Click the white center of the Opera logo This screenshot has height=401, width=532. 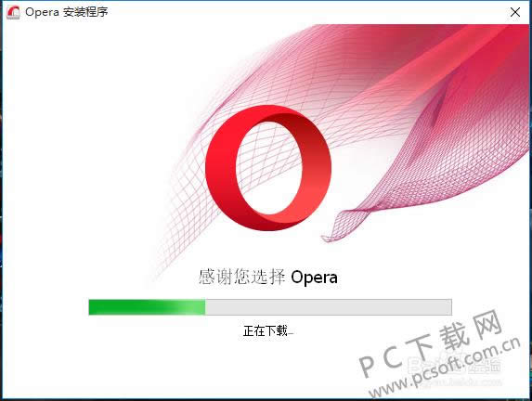point(268,168)
